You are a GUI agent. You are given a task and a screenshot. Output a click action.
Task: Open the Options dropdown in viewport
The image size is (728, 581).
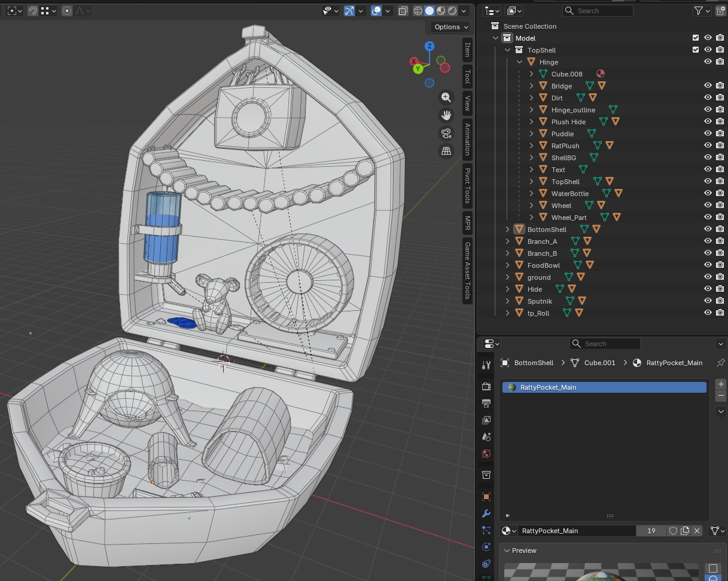pos(452,27)
